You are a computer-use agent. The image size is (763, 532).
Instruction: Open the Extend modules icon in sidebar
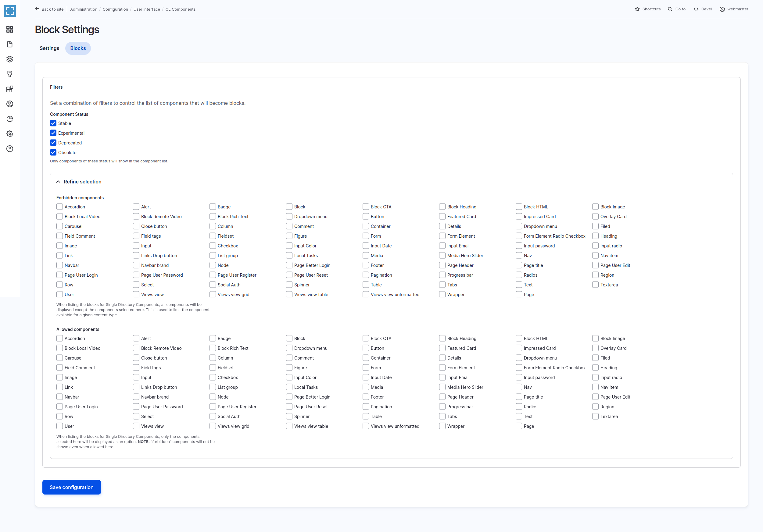[x=10, y=89]
